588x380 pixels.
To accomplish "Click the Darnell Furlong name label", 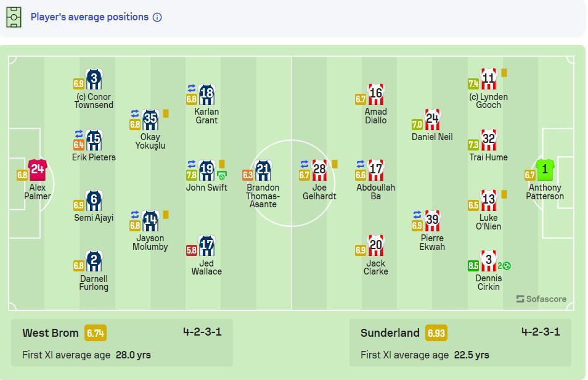I will [x=94, y=283].
